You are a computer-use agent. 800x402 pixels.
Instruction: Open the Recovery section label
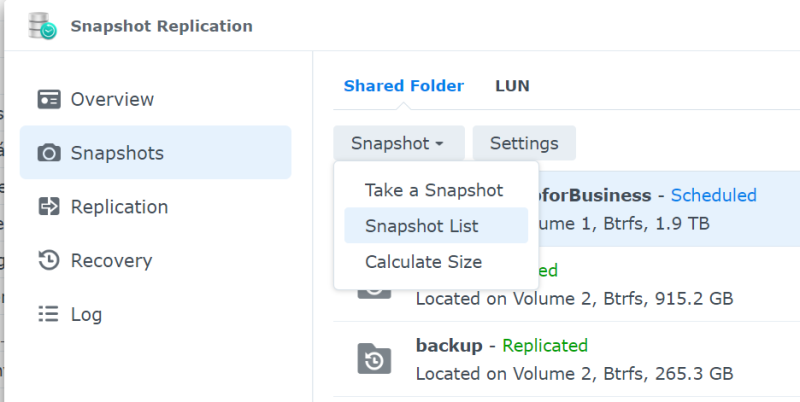click(x=111, y=260)
